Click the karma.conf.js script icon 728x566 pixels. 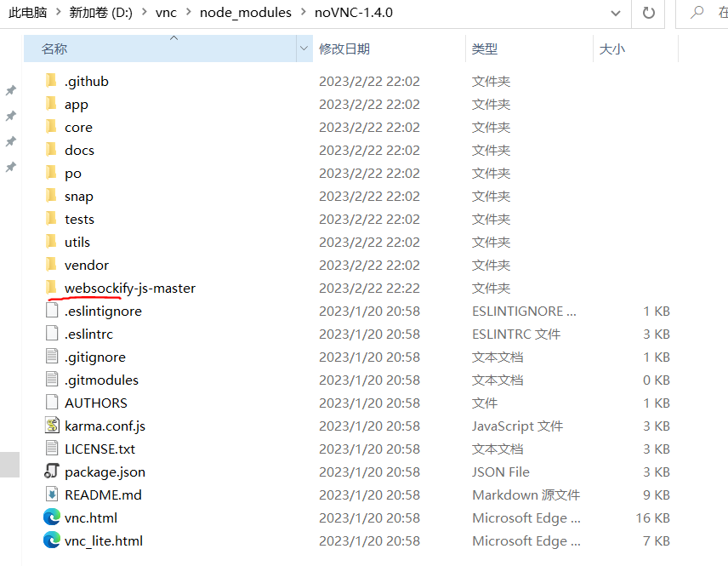[52, 426]
